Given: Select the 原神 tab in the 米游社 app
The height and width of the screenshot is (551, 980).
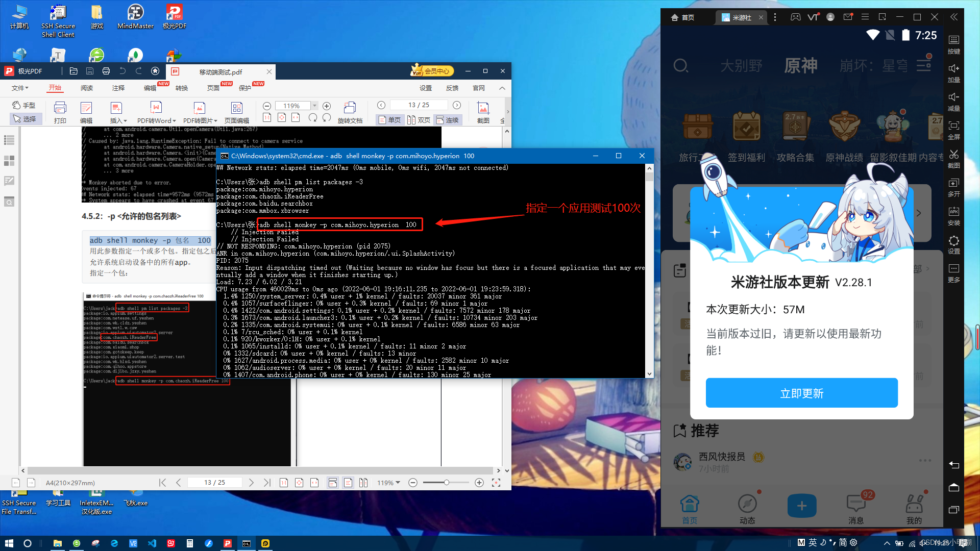Looking at the screenshot, I should (x=800, y=65).
